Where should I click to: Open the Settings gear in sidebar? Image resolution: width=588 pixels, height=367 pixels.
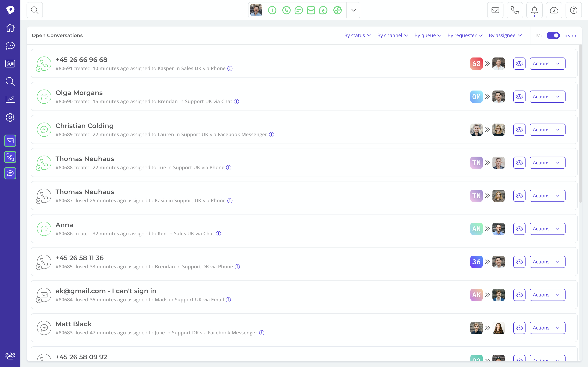tap(10, 117)
